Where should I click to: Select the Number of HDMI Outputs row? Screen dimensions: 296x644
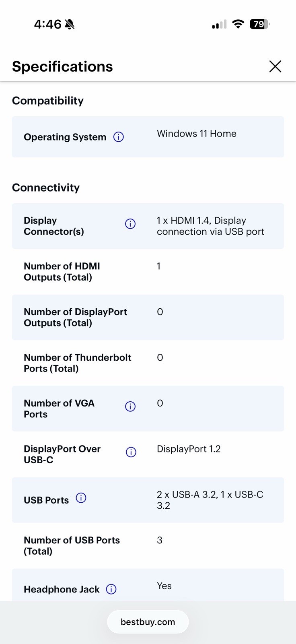click(x=148, y=272)
